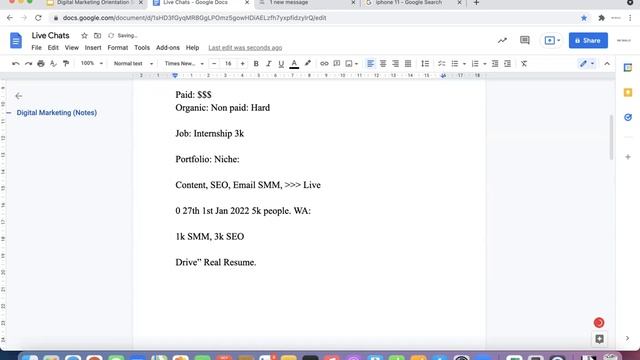Open the highlight color tool

point(308,63)
